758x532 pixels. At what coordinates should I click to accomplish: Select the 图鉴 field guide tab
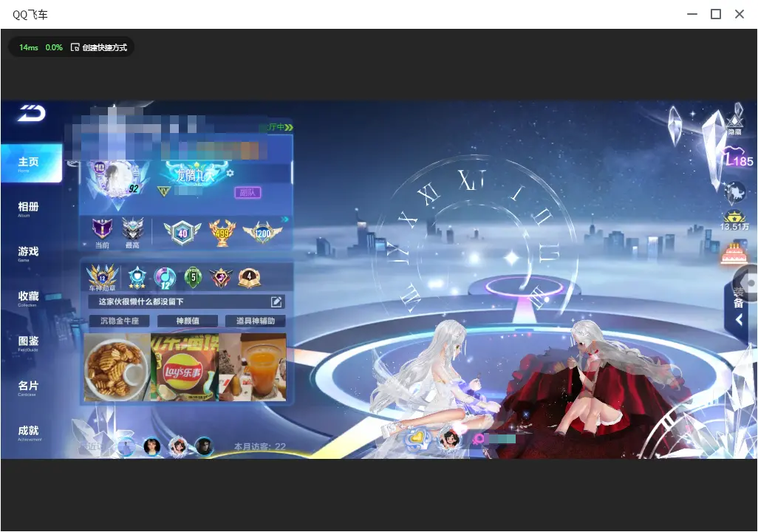coord(28,343)
